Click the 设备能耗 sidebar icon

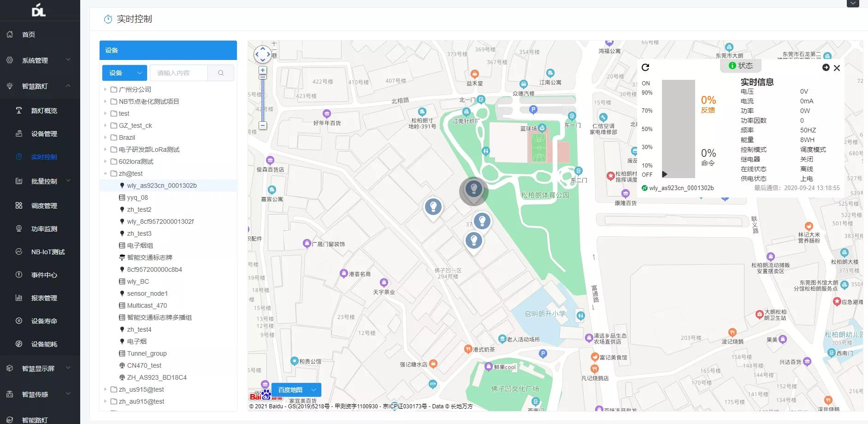[x=19, y=344]
